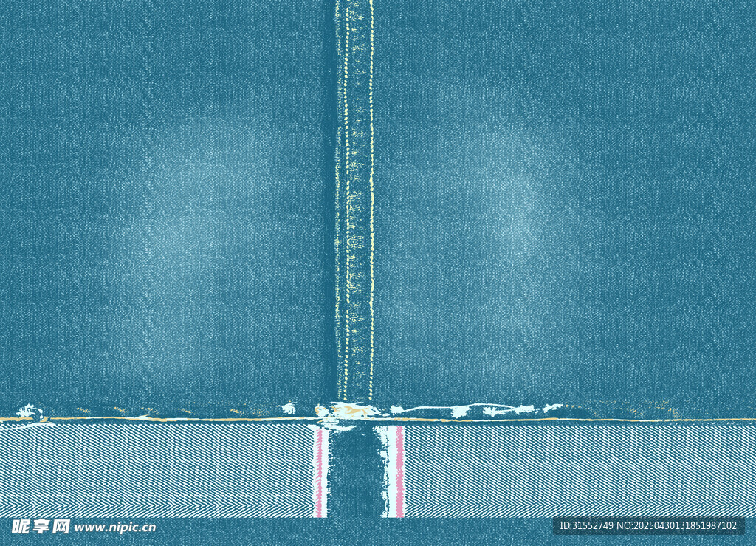
Task: Click the right twill-weave hem panel
Action: 576,471
